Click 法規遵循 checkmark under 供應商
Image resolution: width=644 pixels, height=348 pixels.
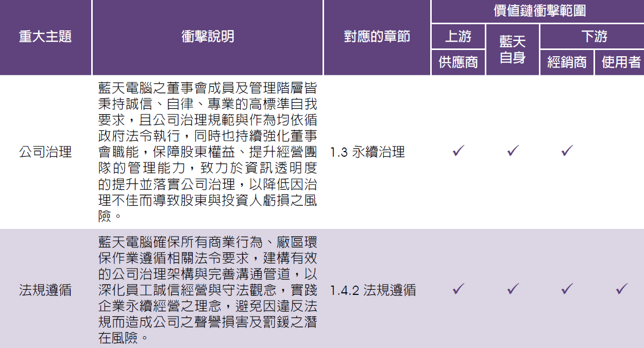pyautogui.click(x=459, y=289)
